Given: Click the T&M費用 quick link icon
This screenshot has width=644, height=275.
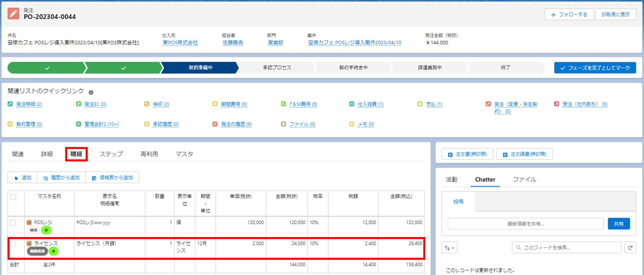Looking at the screenshot, I should coord(283,104).
